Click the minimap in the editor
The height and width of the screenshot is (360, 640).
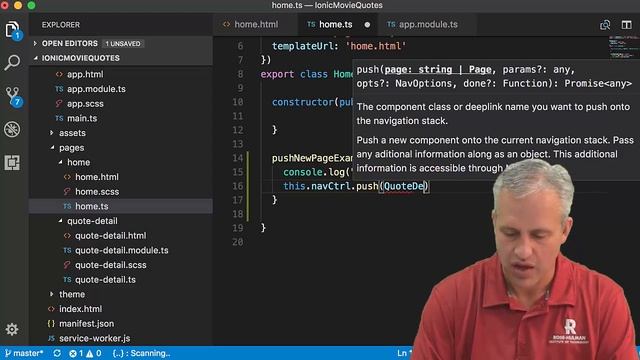tap(624, 48)
